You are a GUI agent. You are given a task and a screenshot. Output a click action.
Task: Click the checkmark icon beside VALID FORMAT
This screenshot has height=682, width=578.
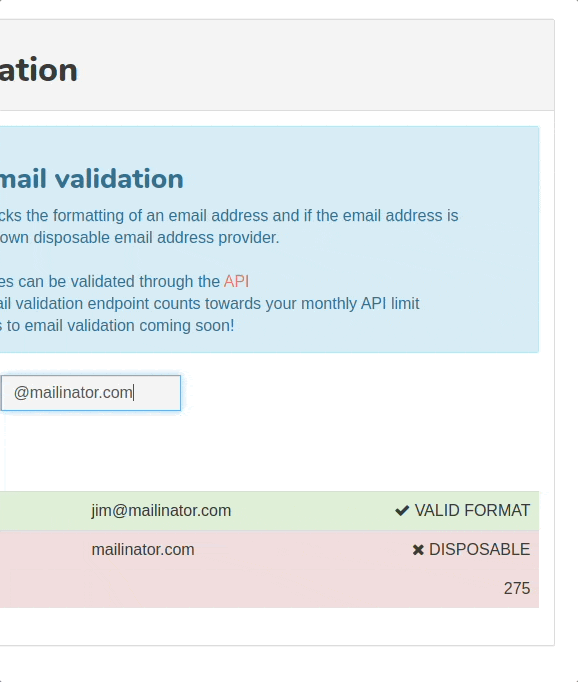click(x=402, y=511)
